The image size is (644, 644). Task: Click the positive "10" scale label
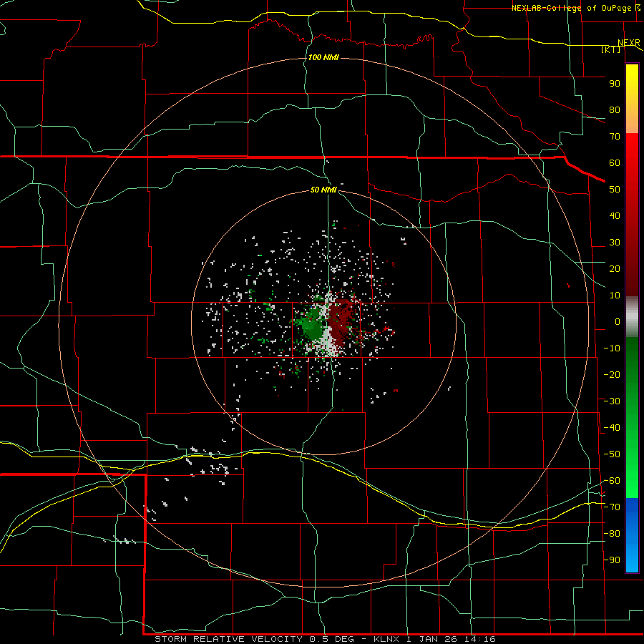pos(615,296)
